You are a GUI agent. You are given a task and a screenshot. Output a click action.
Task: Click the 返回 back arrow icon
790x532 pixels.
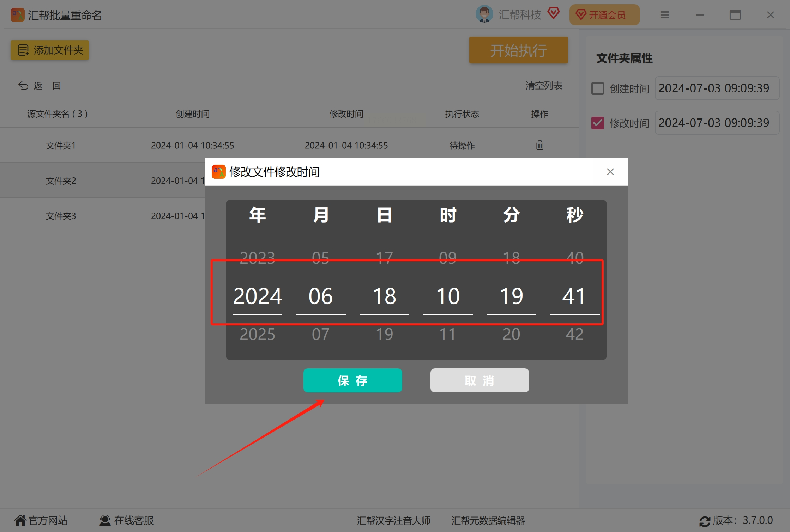[23, 86]
